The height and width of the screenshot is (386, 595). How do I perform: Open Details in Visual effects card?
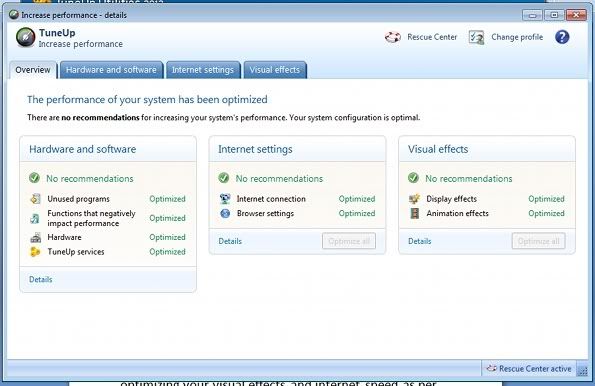click(x=420, y=241)
